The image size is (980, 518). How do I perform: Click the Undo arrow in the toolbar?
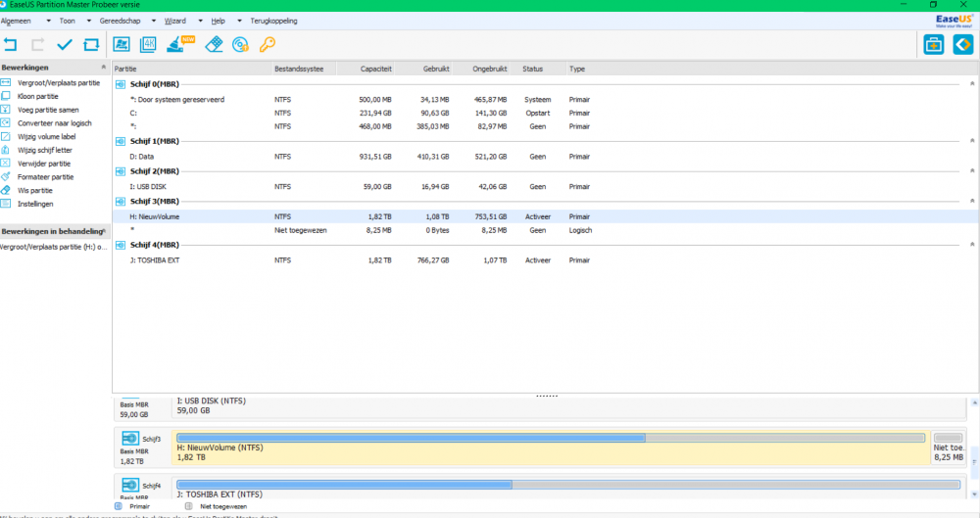(11, 44)
